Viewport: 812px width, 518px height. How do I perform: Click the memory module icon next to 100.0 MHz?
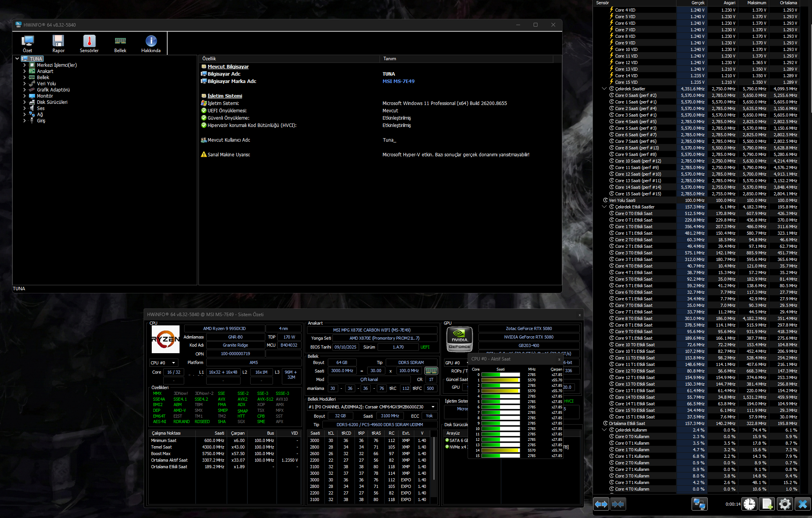point(431,371)
